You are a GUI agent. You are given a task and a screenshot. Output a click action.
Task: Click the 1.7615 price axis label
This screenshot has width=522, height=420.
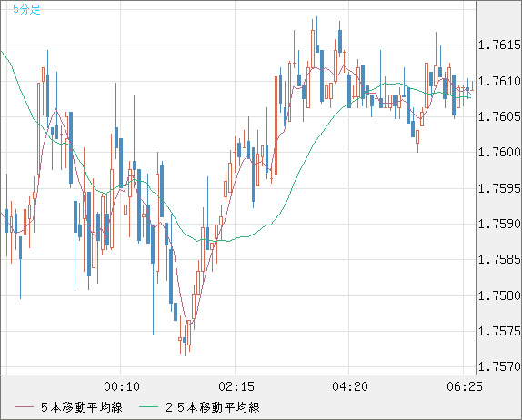click(499, 45)
